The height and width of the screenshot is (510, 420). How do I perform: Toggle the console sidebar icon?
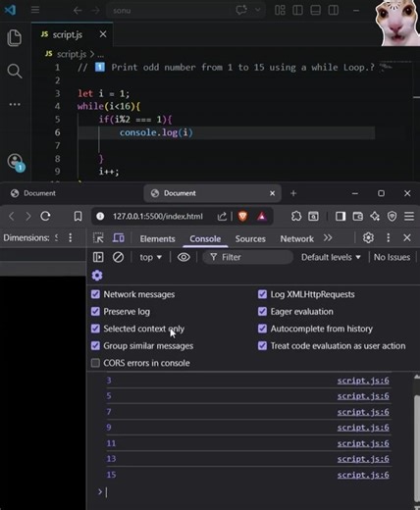coord(98,257)
